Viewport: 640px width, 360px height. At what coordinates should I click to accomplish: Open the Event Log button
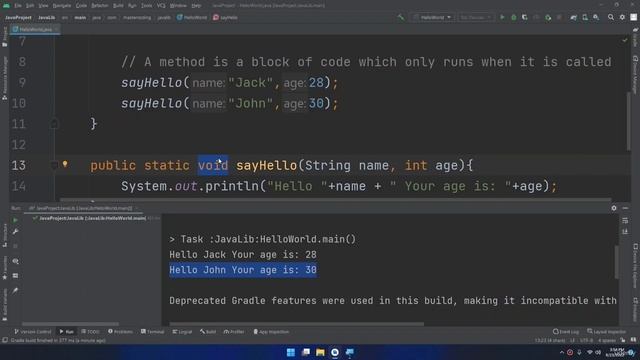[x=566, y=332]
